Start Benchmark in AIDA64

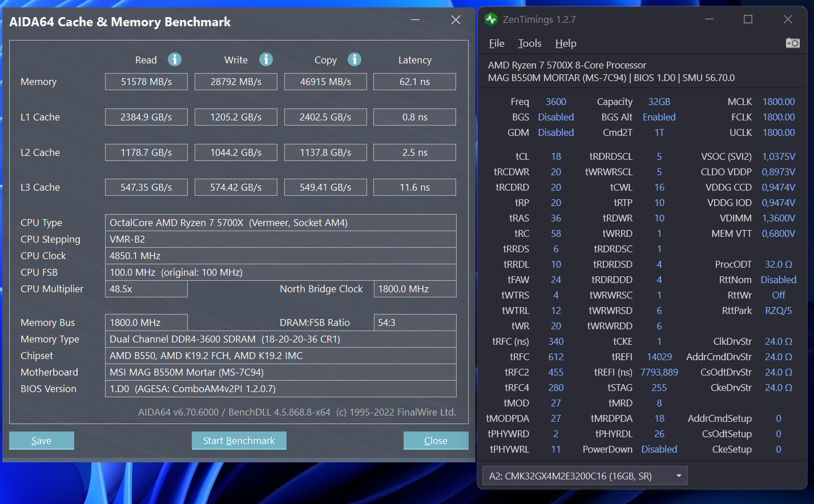tap(239, 441)
